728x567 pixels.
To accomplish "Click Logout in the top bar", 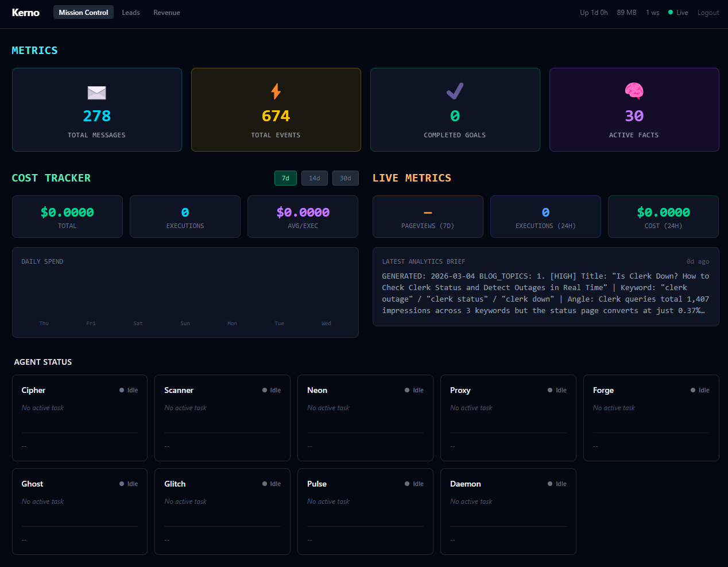I will [708, 12].
